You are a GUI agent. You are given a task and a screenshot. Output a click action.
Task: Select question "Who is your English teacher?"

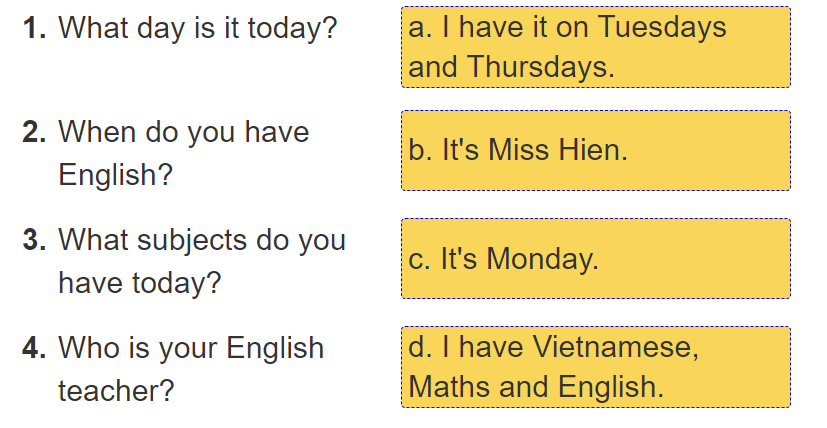[190, 368]
